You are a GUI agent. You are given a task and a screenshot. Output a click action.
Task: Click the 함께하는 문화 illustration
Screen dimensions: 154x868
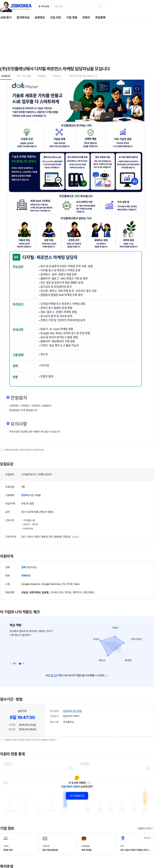[x=101, y=230]
